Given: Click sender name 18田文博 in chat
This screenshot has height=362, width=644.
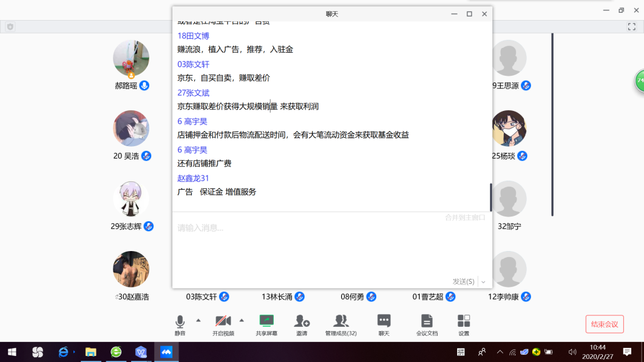Looking at the screenshot, I should click(x=193, y=36).
